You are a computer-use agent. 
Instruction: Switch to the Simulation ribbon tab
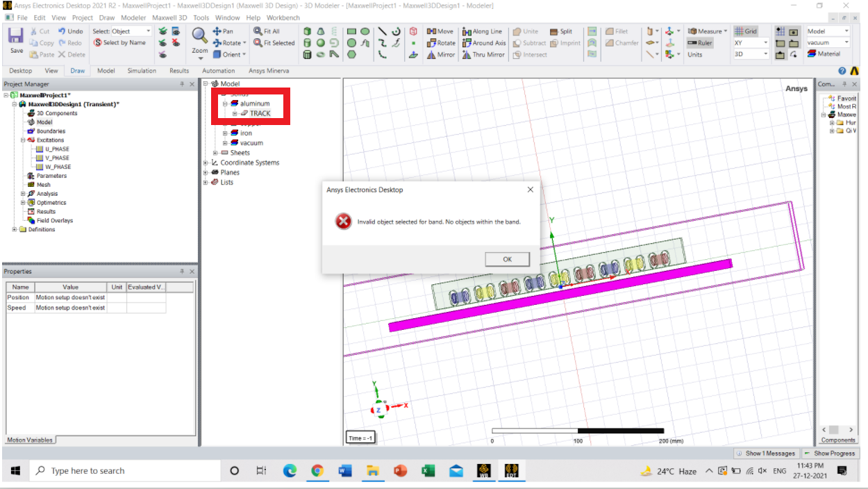pos(142,71)
